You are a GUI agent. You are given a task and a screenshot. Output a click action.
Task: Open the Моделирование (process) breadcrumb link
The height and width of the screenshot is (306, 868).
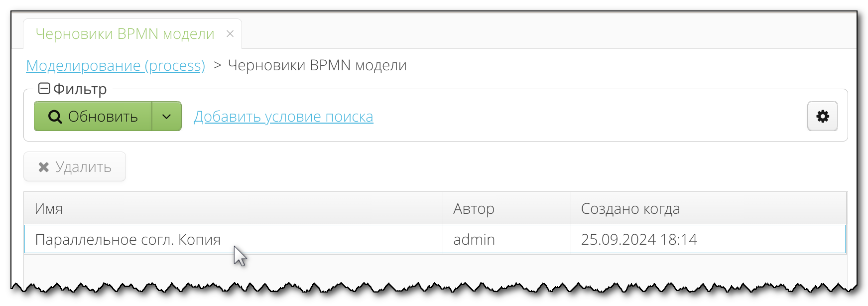click(116, 65)
